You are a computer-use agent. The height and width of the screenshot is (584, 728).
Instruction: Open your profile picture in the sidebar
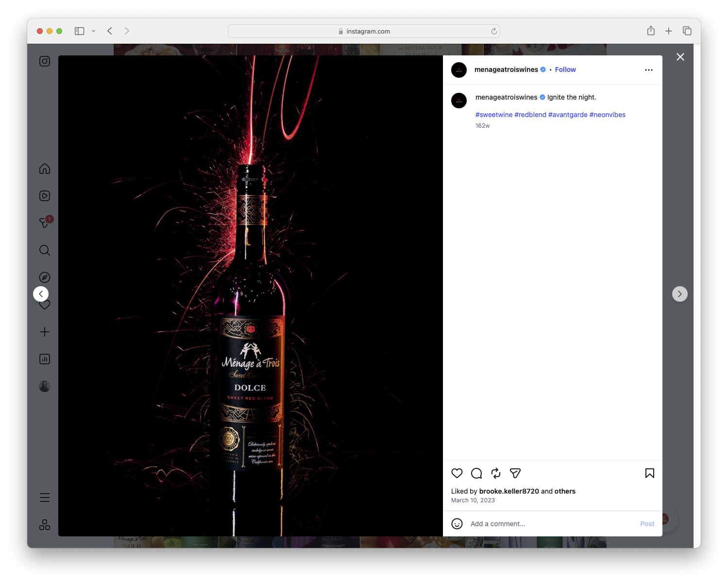pos(44,385)
